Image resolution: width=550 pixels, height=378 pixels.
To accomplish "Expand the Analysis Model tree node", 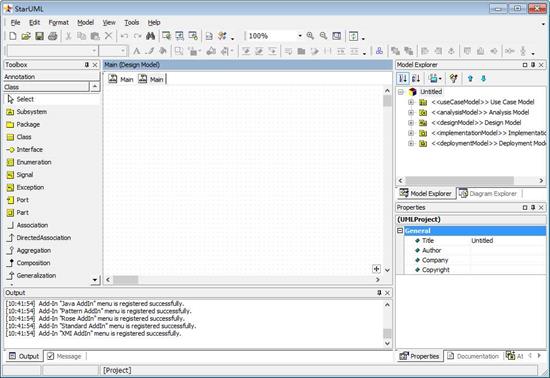I will [x=411, y=113].
